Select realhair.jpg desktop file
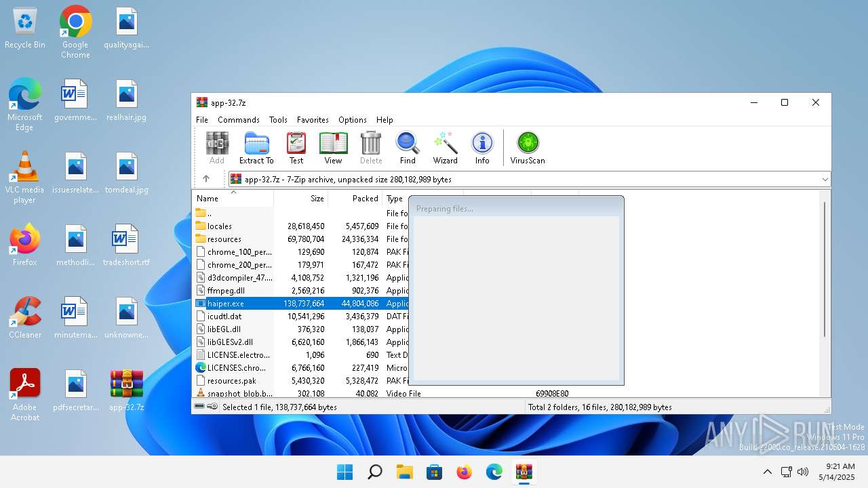Screen dimensions: 868x488 coord(127,101)
